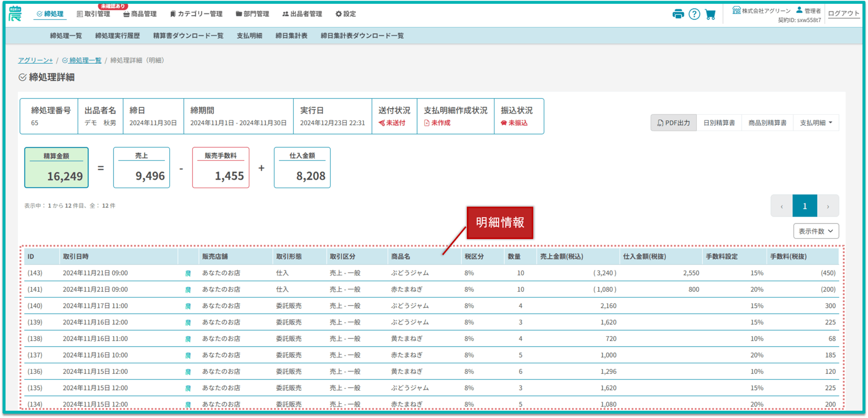Open the 部門管理 main menu
868x418 pixels.
(x=252, y=14)
